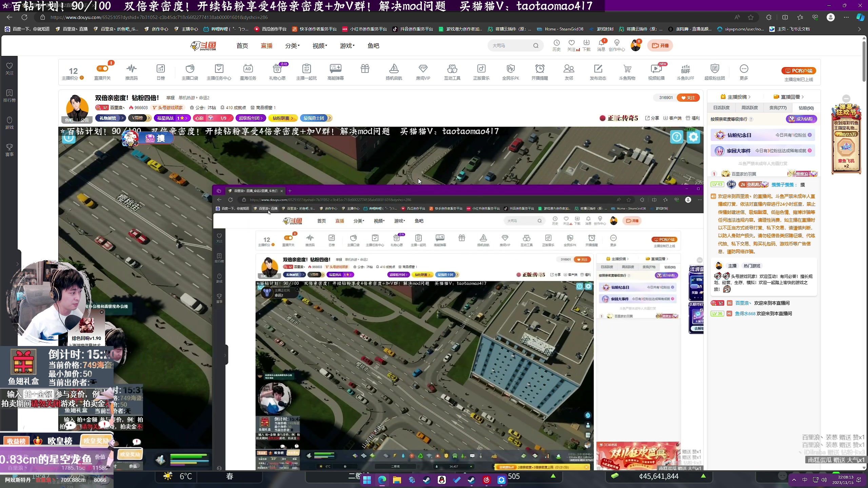This screenshot has height=488, width=868.
Task: Open the 消息 notification bell
Action: tap(601, 45)
